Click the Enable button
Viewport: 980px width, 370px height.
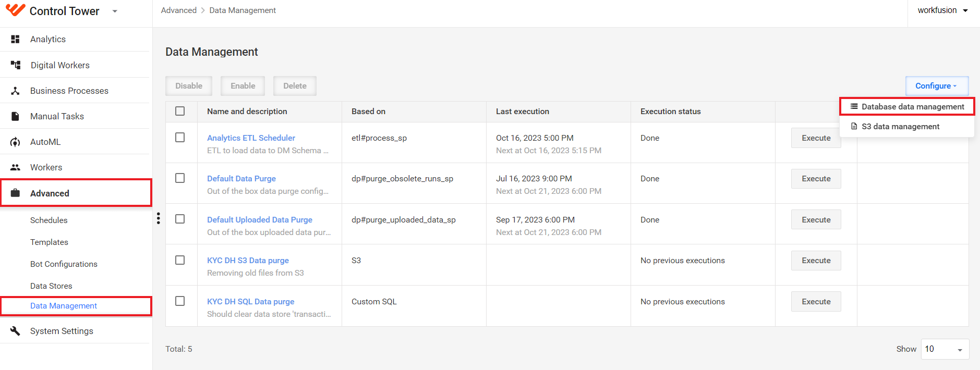point(243,86)
